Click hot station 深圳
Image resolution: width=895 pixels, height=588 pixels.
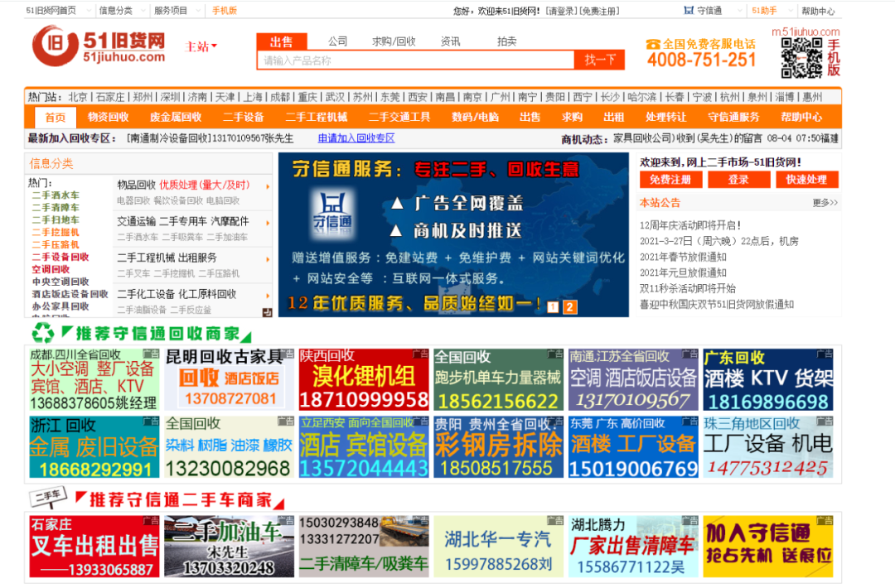[170, 97]
